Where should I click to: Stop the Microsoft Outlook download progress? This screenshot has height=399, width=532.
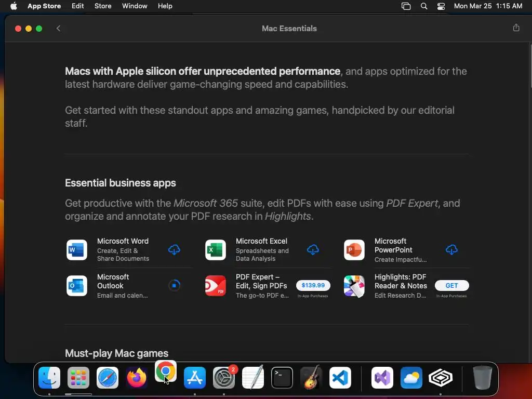(174, 285)
